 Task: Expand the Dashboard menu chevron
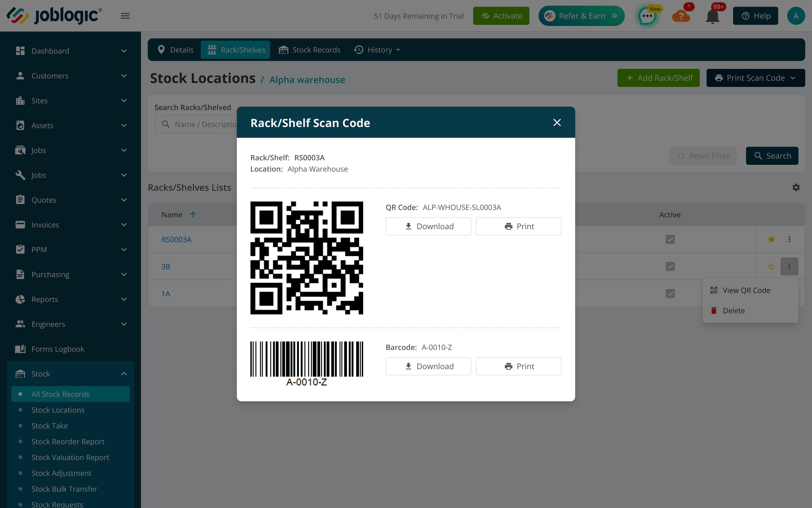[x=124, y=51]
